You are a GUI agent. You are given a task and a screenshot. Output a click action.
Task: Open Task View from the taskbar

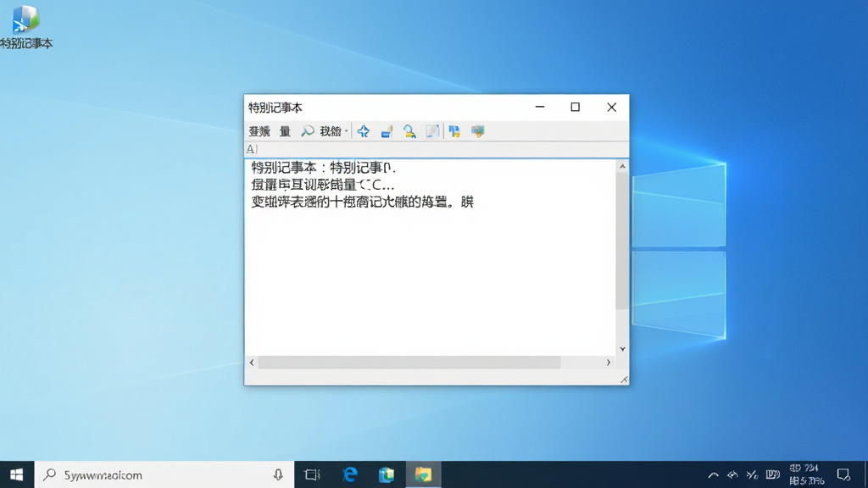tap(313, 474)
